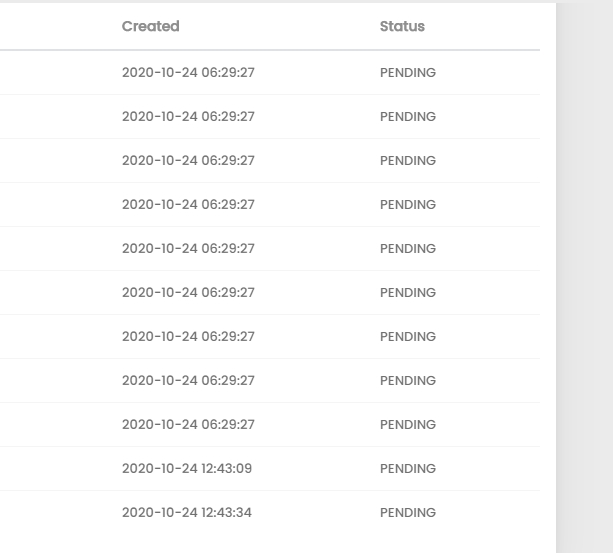Select the second row's 06:29:27 timestamp
This screenshot has width=613, height=553.
pyautogui.click(x=188, y=116)
